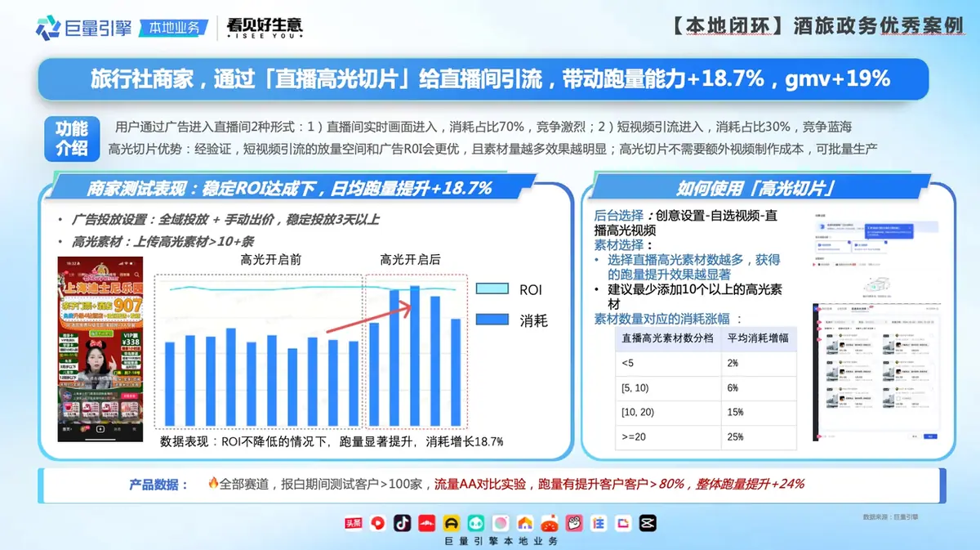Click the '15%' table cell

pyautogui.click(x=758, y=413)
